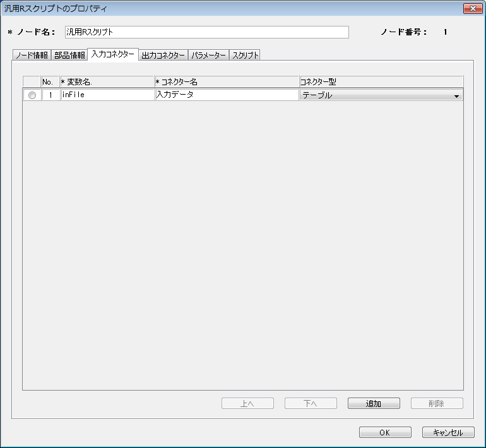Select the 入力コネクター tab
The width and height of the screenshot is (486, 448).
pos(112,55)
